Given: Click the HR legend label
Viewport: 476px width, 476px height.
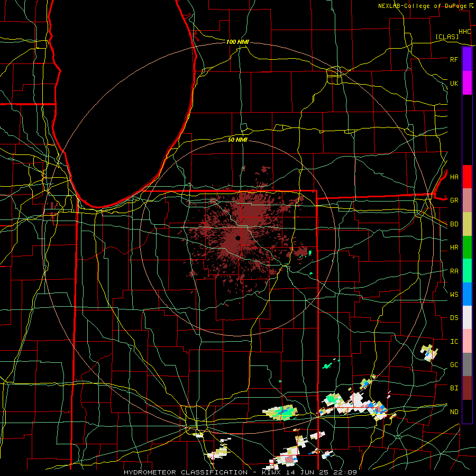Looking at the screenshot, I should coord(454,248).
